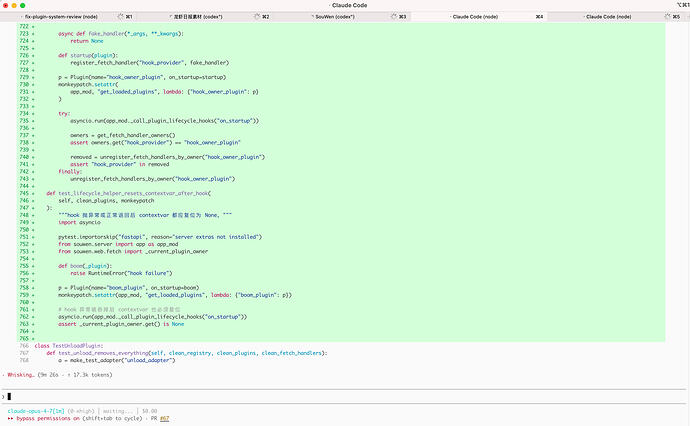Focus the Claude Code prompt input line
The image size is (690, 426).
coord(345,397)
